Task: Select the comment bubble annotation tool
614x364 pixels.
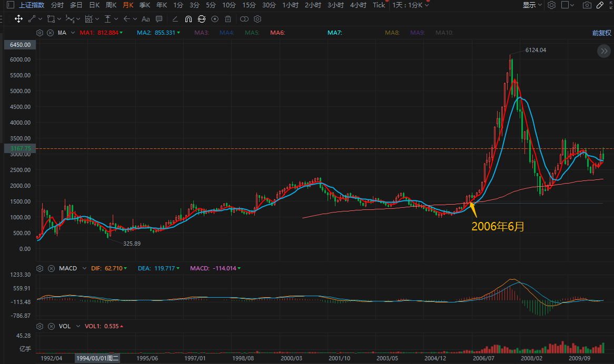Action: pos(159,19)
